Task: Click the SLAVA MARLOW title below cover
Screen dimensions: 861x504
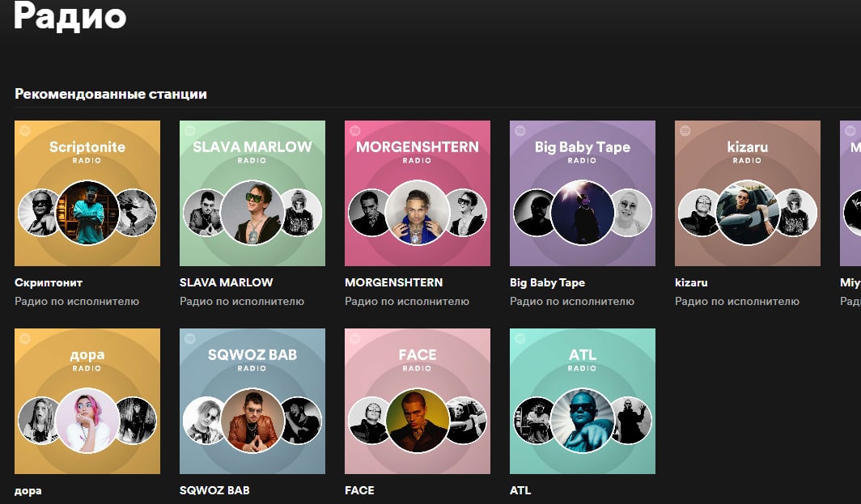Action: (227, 283)
